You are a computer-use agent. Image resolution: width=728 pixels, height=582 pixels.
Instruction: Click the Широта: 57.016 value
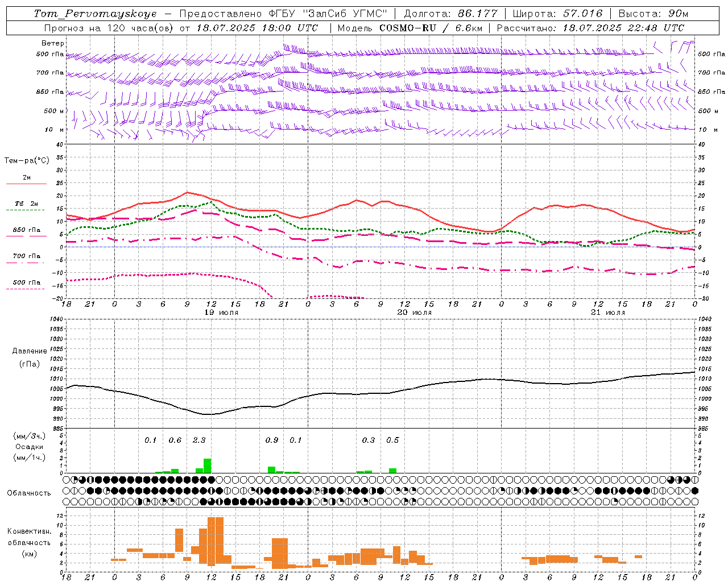(557, 14)
